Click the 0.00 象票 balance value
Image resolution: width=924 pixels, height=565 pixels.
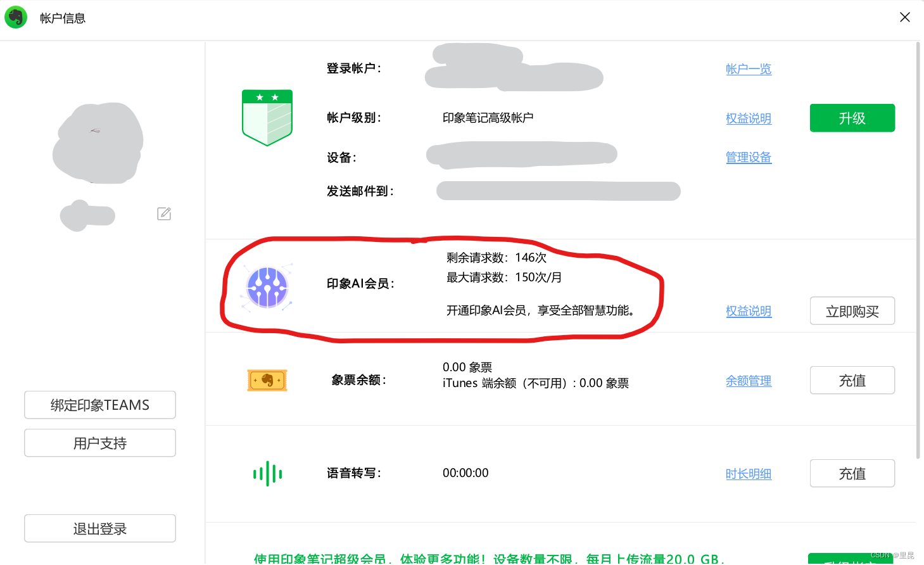coord(467,367)
